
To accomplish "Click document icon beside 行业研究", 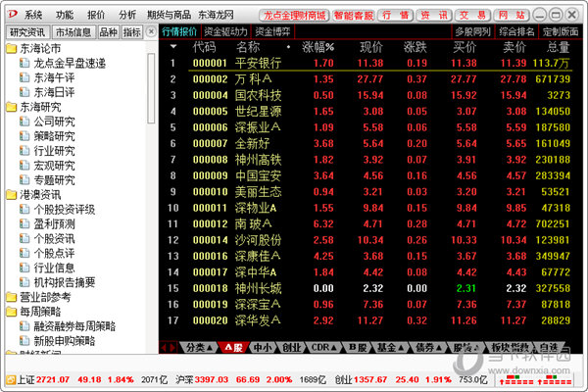I will point(24,151).
